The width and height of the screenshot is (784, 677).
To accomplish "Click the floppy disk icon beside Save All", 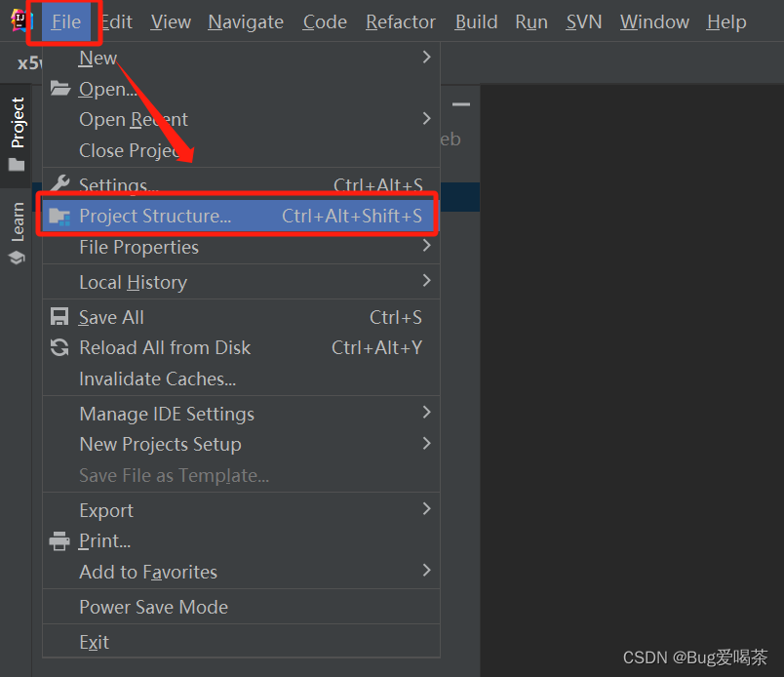I will [59, 317].
